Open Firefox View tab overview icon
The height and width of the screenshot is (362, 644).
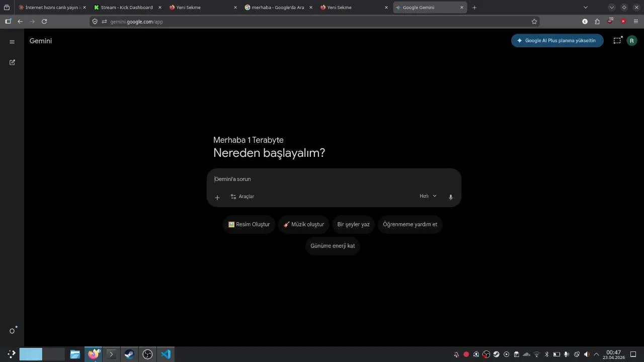coord(7,8)
